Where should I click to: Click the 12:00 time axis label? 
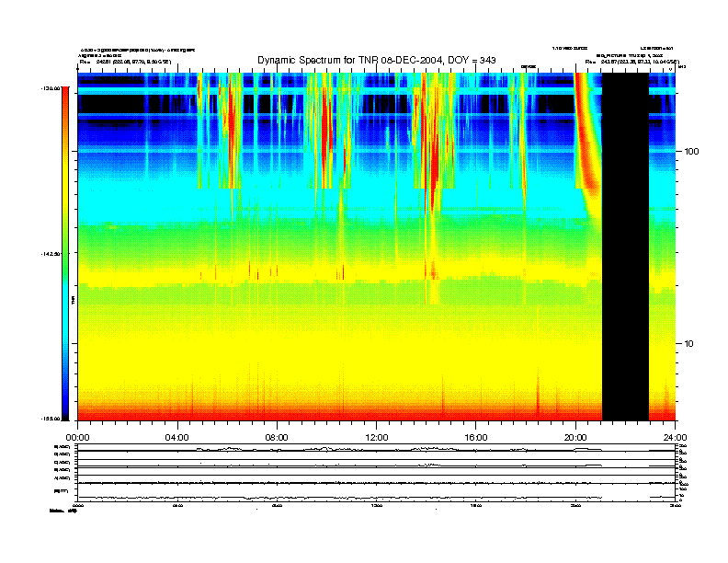point(377,438)
